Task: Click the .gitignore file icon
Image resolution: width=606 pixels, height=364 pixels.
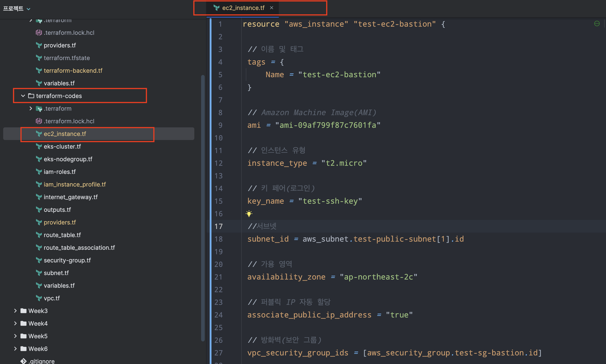Action: (x=23, y=361)
